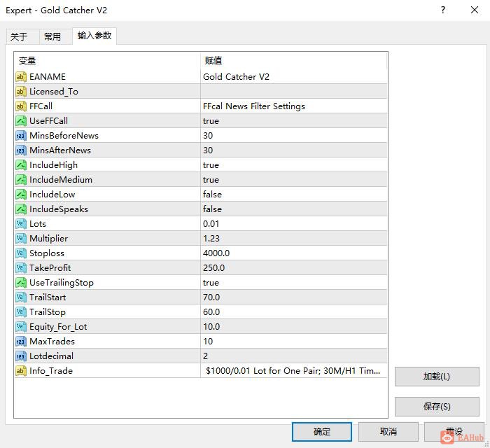This screenshot has width=490, height=448.
Task: Select the 'MaxTrades' variable name
Action: [52, 342]
